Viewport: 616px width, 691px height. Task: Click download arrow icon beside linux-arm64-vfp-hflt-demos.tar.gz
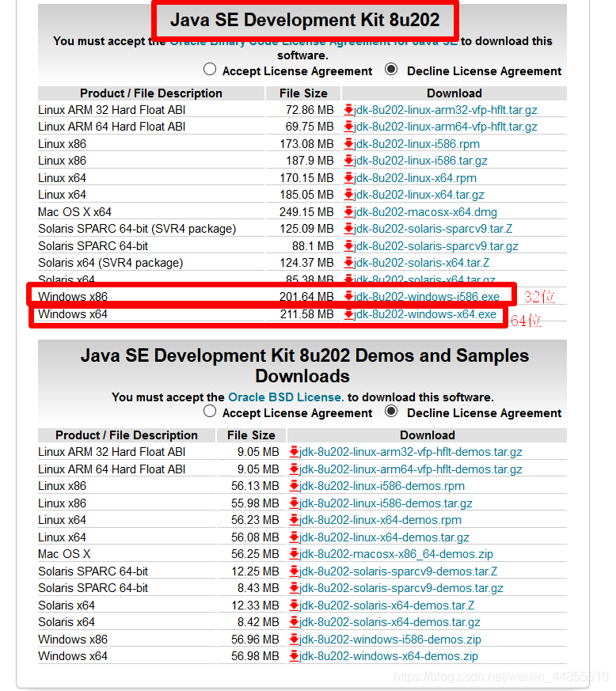[x=294, y=469]
